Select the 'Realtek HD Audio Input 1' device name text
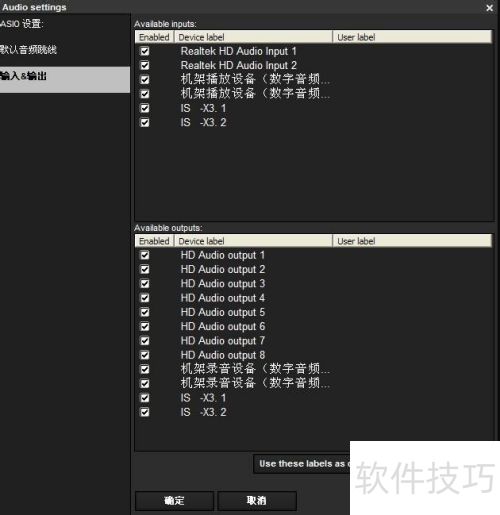500x515 pixels. point(238,51)
